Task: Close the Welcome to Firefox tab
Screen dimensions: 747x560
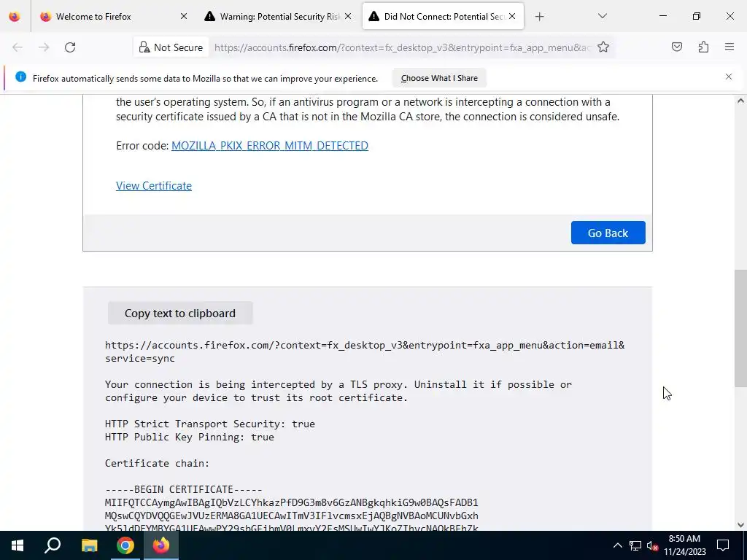Action: tap(183, 16)
